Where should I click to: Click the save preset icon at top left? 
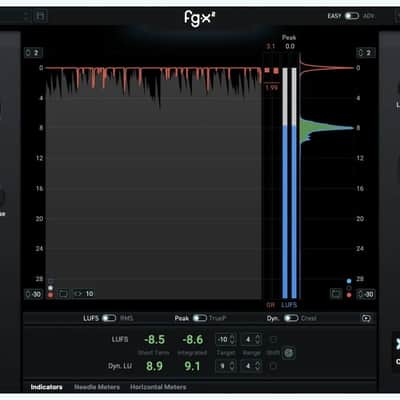tap(40, 16)
